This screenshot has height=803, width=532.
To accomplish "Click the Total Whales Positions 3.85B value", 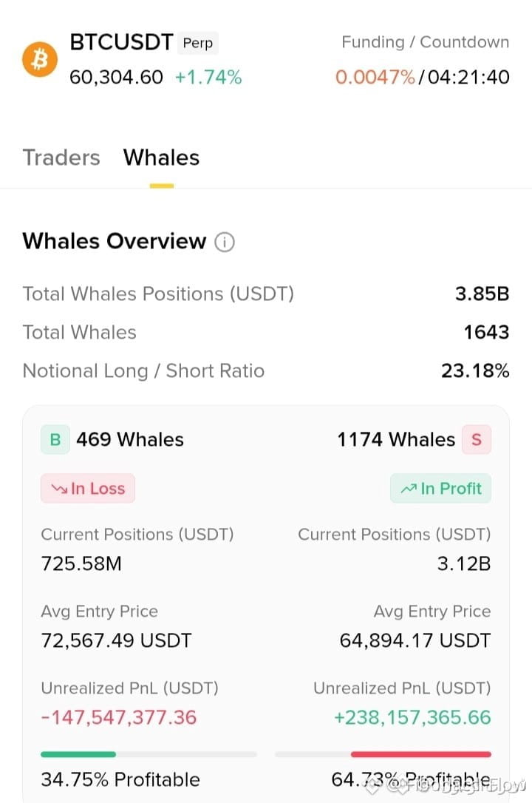I will pyautogui.click(x=482, y=294).
